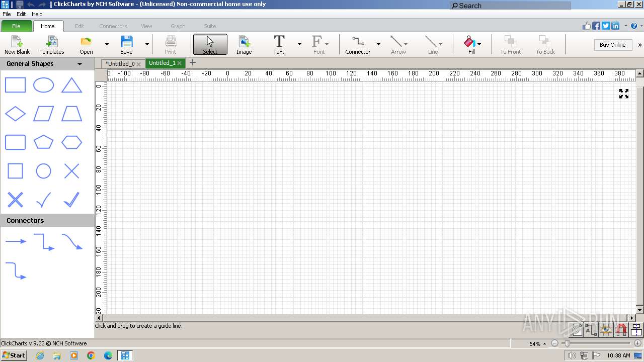
Task: Expand toolbar overflow chevron
Action: coord(639,45)
